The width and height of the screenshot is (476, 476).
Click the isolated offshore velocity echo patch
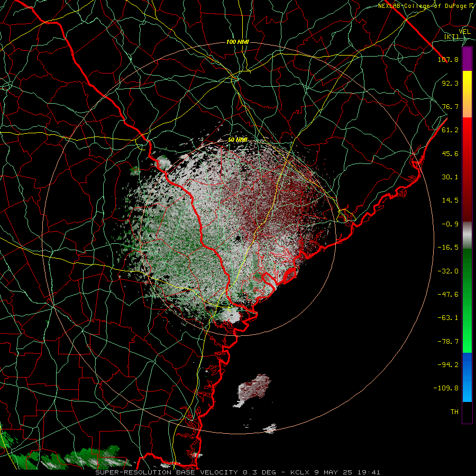point(254,387)
